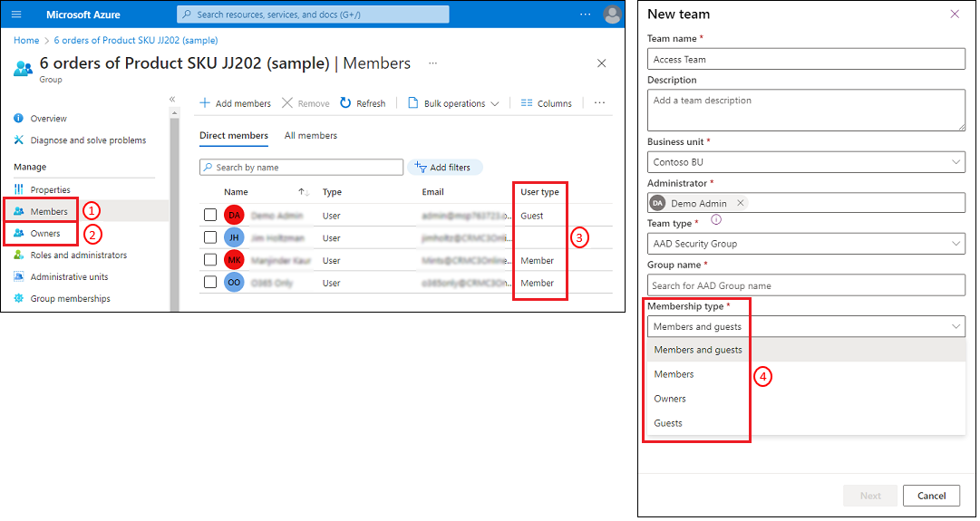Image resolution: width=980 pixels, height=521 pixels.
Task: Close the Members blade with the X
Action: (x=601, y=63)
